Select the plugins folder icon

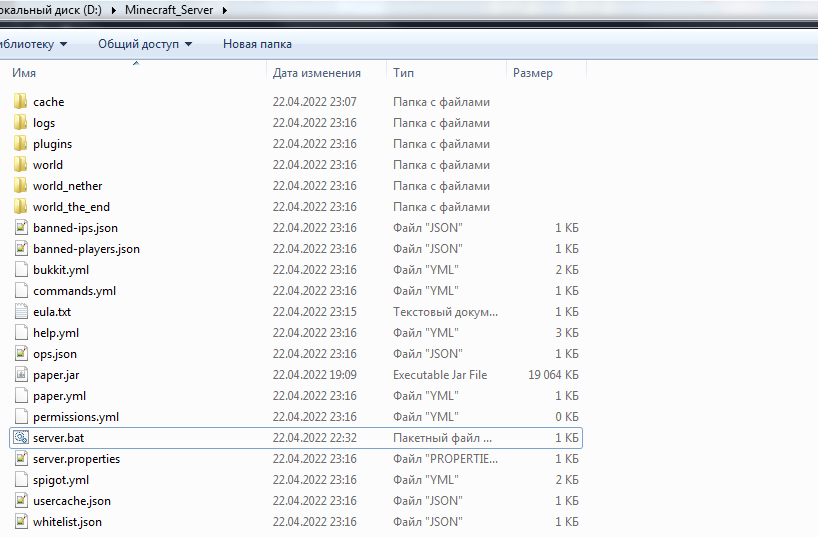pyautogui.click(x=20, y=144)
